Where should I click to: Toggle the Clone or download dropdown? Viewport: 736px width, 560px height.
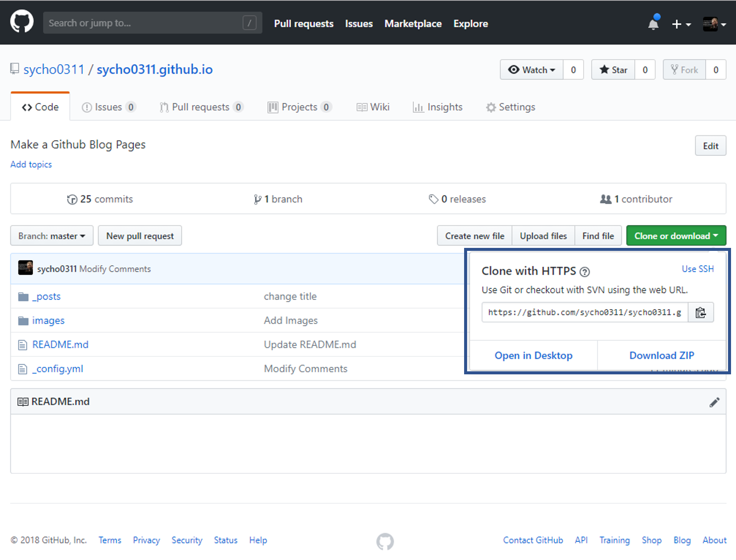click(676, 236)
